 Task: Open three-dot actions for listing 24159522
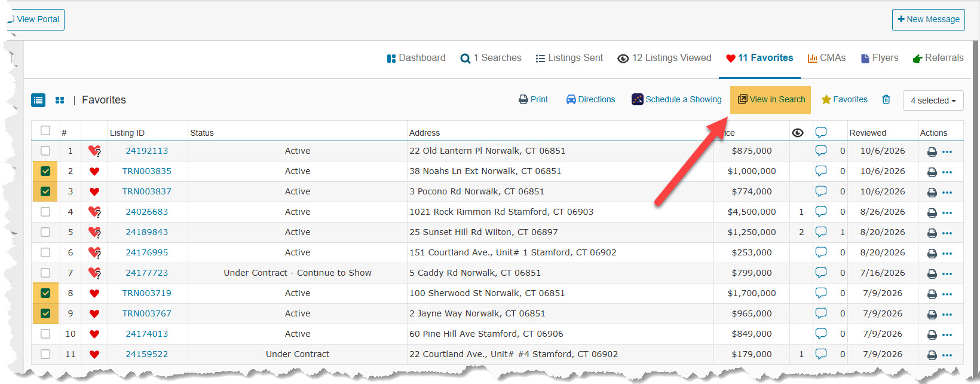coord(947,355)
